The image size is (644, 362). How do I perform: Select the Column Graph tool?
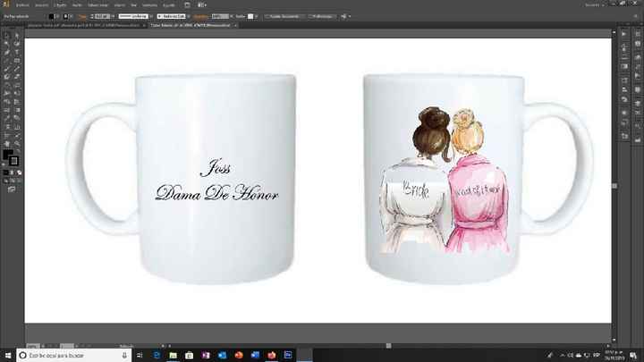click(17, 127)
